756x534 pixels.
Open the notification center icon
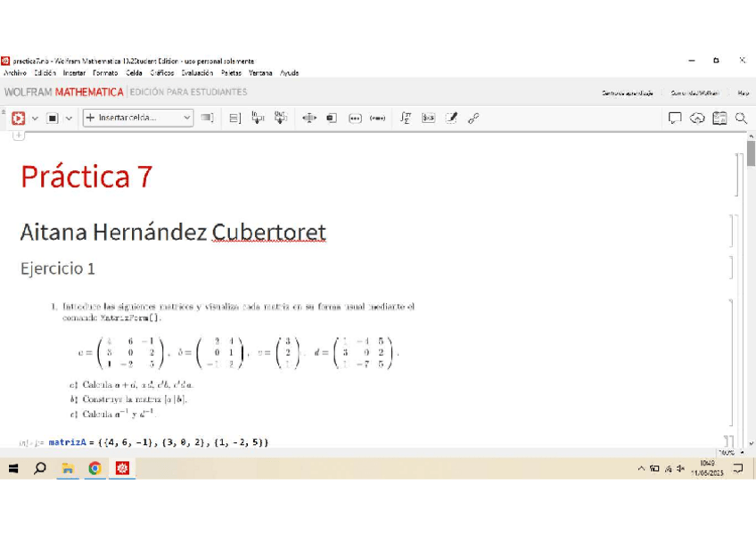coord(737,468)
